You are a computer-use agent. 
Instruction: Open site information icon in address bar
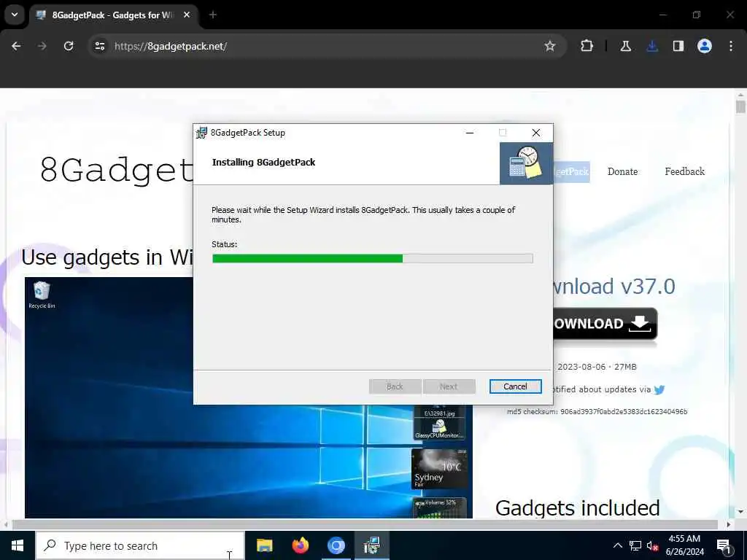[x=99, y=46]
